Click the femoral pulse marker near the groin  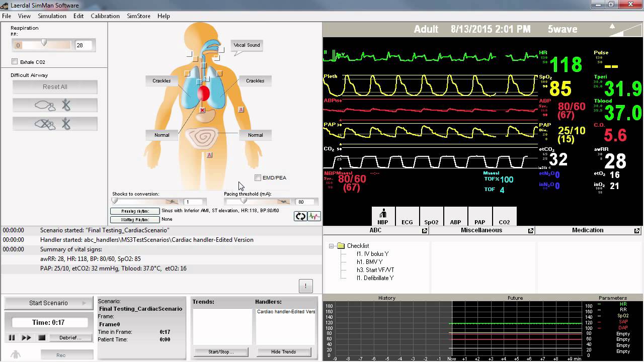(209, 155)
